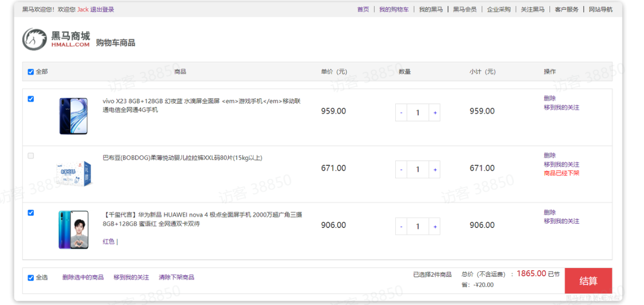Viewport: 644px width, 305px height.
Task: Click the 1865.00 total price
Action: pos(531,273)
